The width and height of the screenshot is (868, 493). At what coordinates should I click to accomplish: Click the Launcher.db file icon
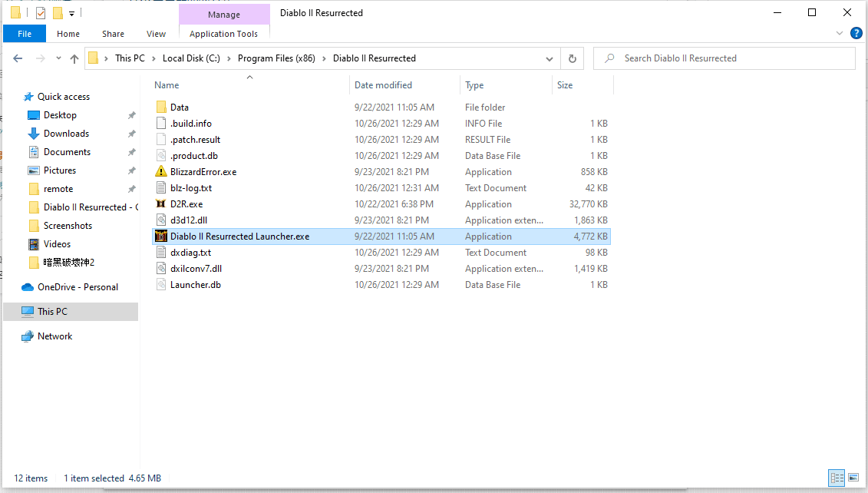click(161, 284)
